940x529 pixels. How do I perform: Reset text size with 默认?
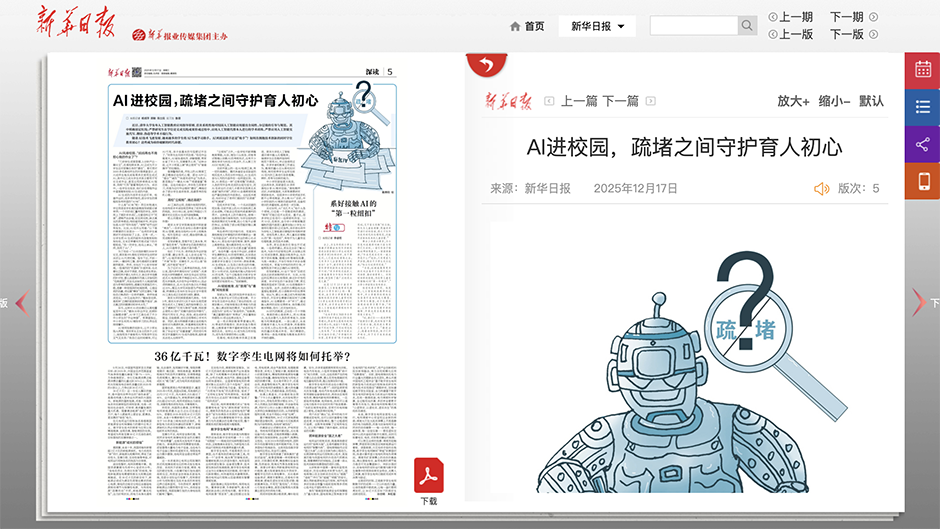(x=871, y=101)
